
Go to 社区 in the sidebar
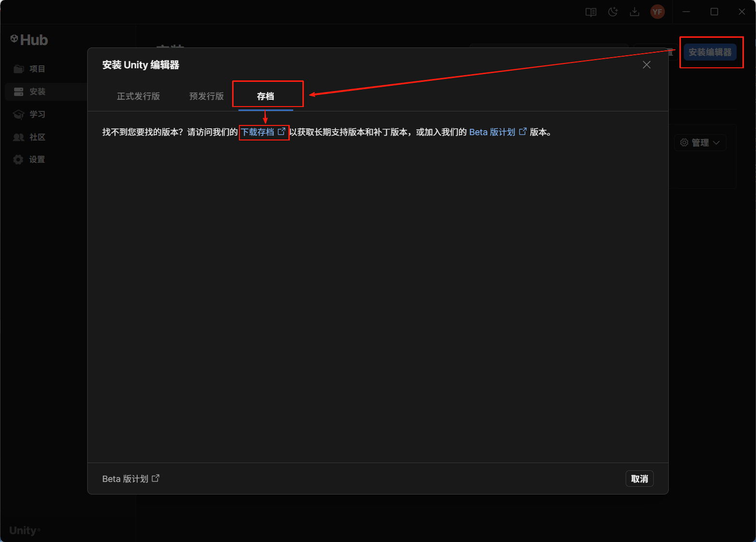(37, 137)
